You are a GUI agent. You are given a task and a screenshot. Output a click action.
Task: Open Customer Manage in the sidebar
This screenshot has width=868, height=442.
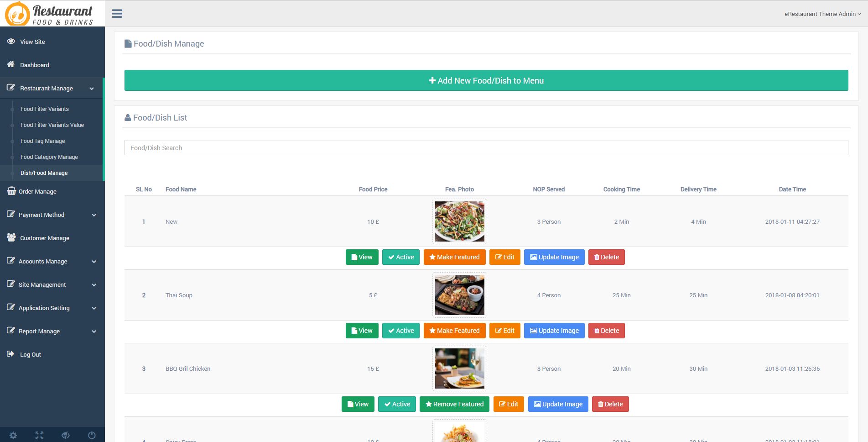45,238
